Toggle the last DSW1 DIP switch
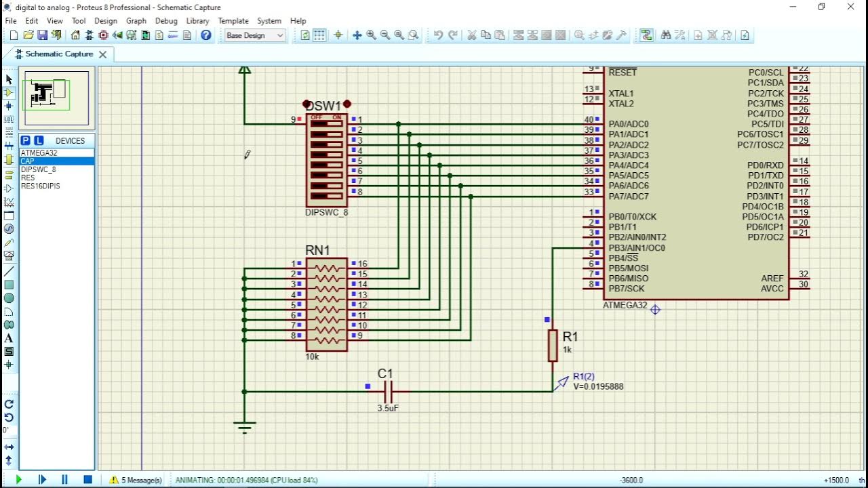Image resolution: width=868 pixels, height=488 pixels. click(327, 196)
